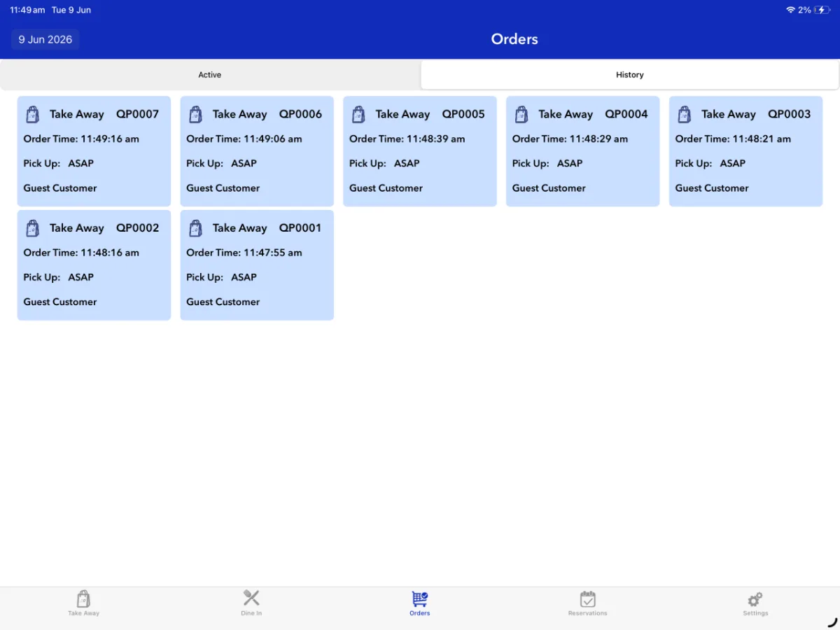Check the battery charging icon
The width and height of the screenshot is (840, 630).
(x=822, y=10)
